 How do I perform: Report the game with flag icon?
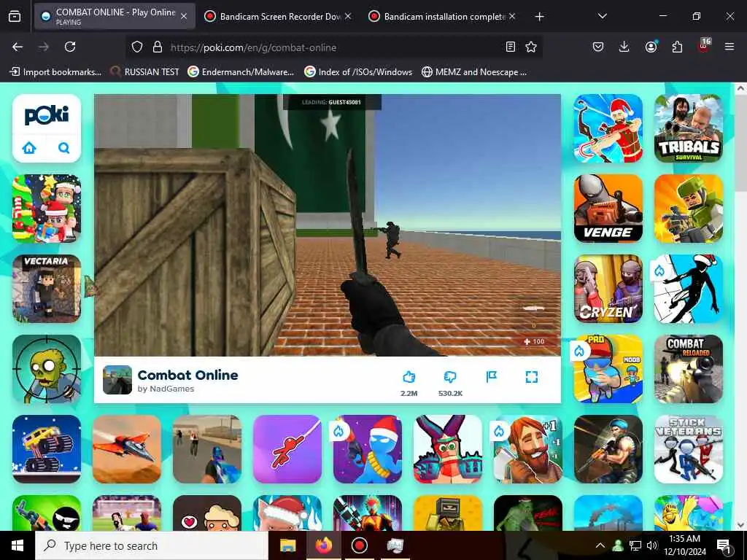coord(491,377)
